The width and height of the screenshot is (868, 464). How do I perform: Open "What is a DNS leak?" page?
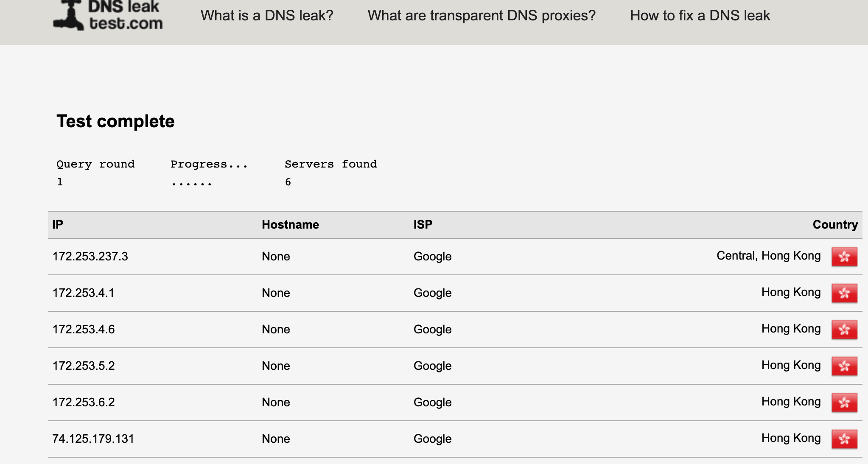[x=267, y=16]
